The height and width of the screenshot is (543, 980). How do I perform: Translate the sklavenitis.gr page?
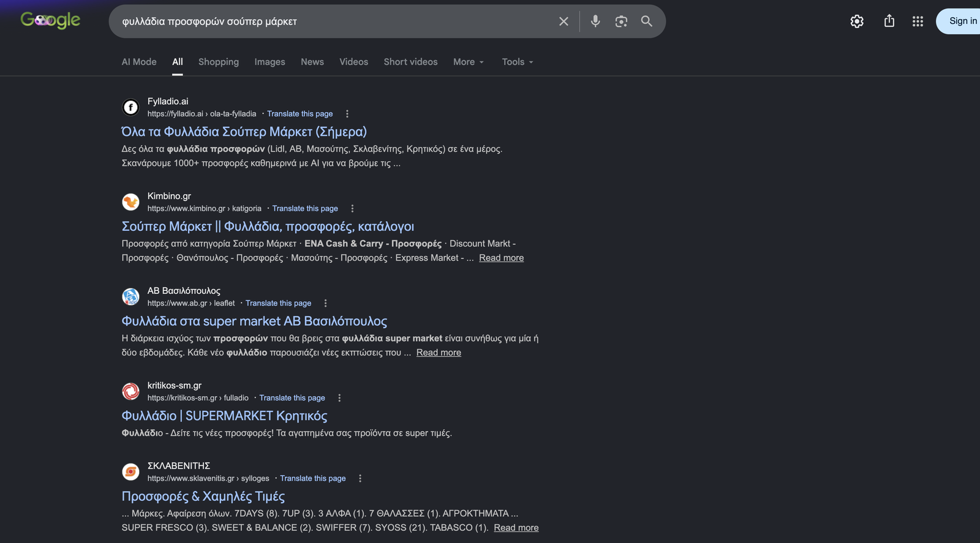tap(313, 479)
